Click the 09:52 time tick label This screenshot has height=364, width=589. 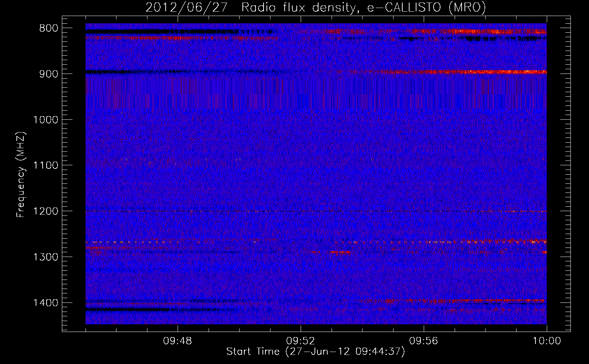pyautogui.click(x=301, y=341)
